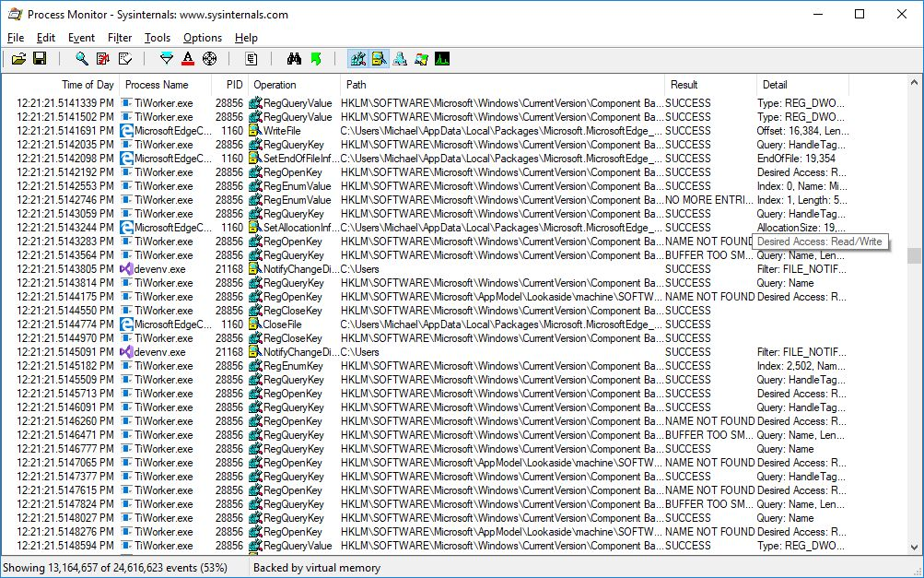
Task: Open the Options menu
Action: (203, 38)
